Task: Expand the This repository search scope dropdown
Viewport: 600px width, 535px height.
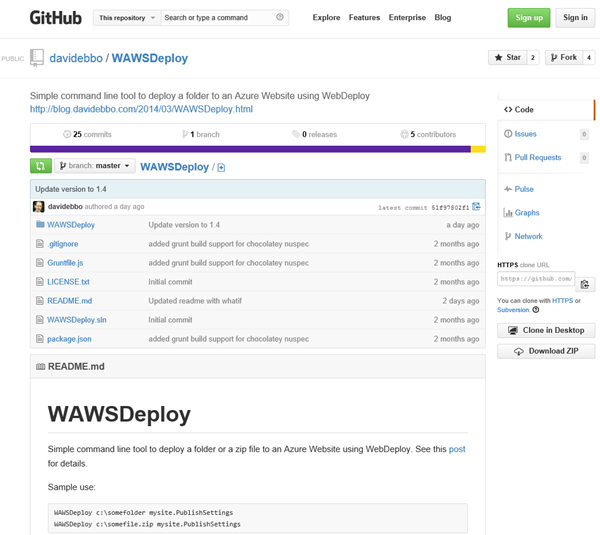Action: [x=126, y=18]
